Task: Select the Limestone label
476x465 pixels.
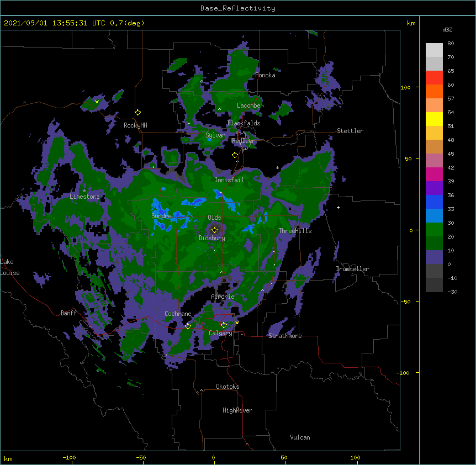Action: (84, 197)
